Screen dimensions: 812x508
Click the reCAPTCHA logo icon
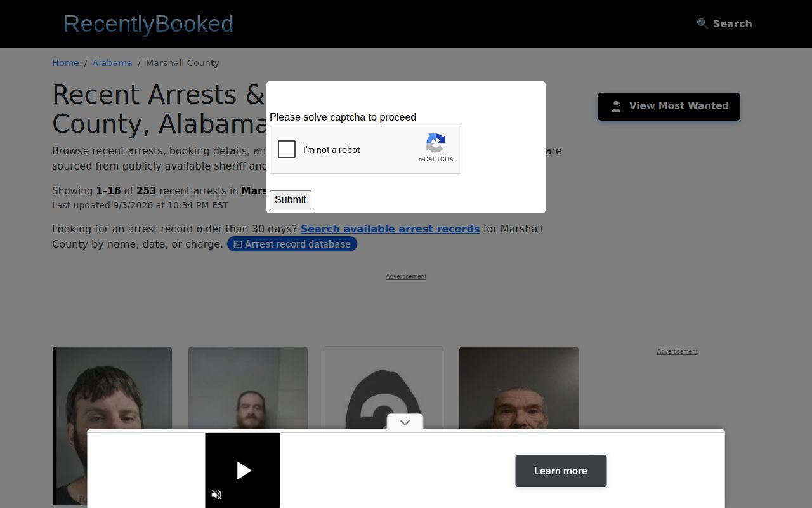coord(436,144)
